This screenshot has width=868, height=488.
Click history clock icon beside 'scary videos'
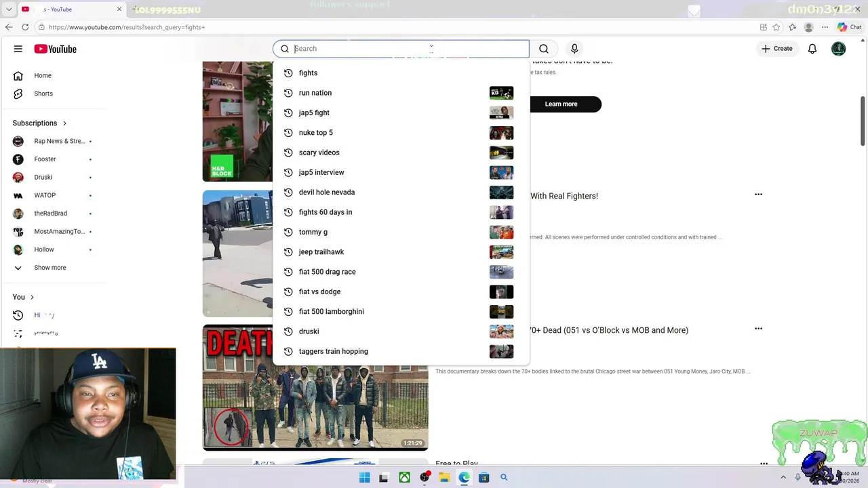pyautogui.click(x=288, y=152)
